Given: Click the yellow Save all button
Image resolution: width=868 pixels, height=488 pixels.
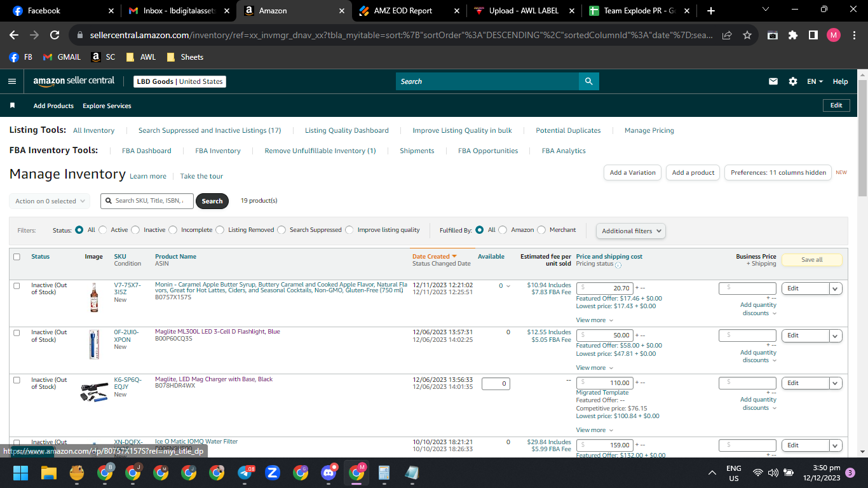Looking at the screenshot, I should pos(811,260).
